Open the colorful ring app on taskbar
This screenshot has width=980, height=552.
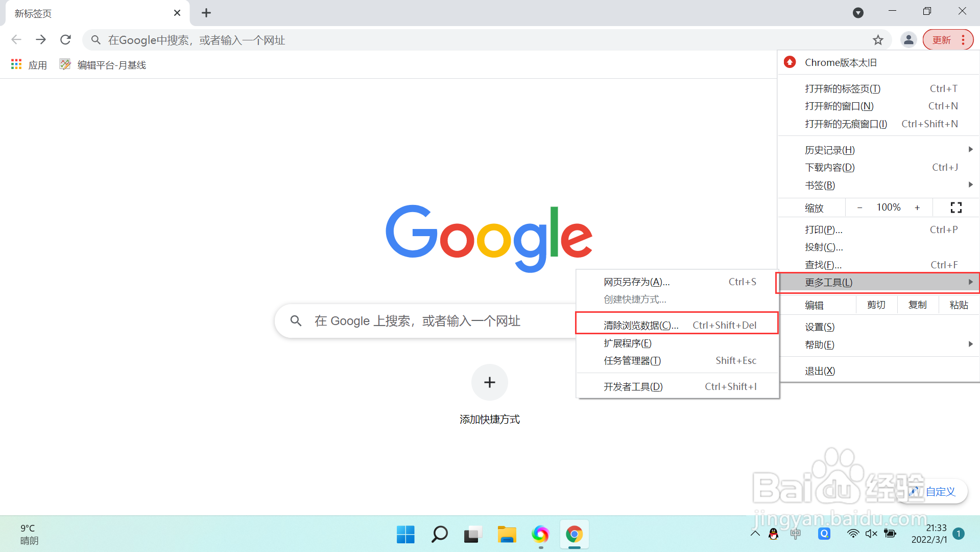540,535
